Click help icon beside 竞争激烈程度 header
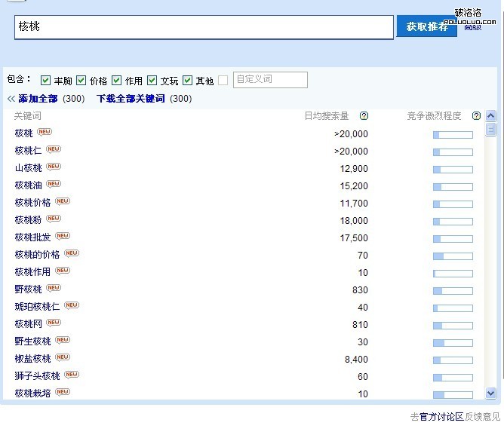The image size is (504, 438). point(476,116)
